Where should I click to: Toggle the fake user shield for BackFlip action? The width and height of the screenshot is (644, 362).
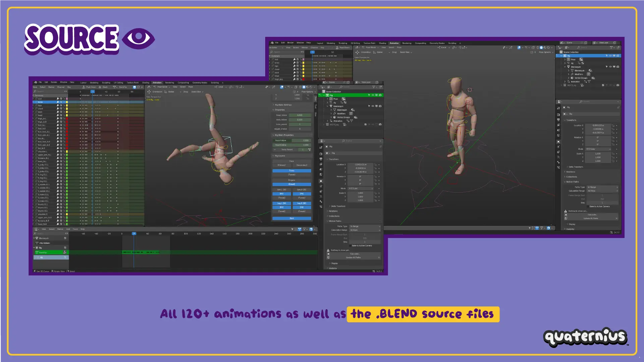coord(134,87)
